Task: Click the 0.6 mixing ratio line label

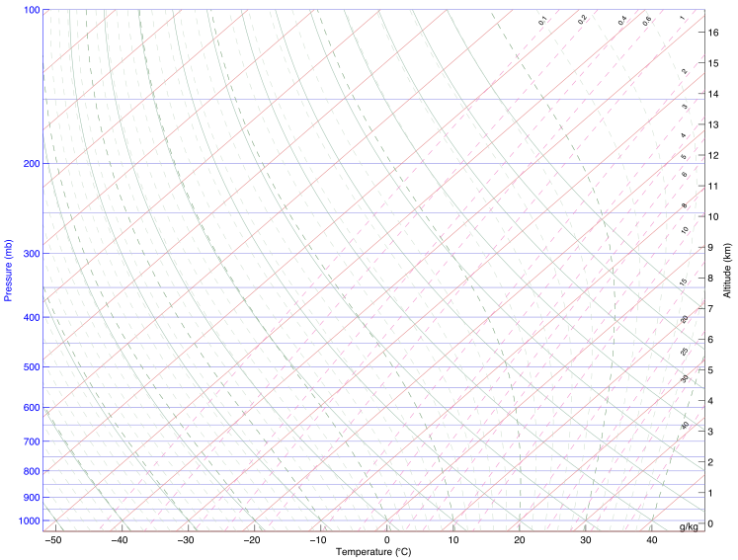Action: (x=647, y=21)
